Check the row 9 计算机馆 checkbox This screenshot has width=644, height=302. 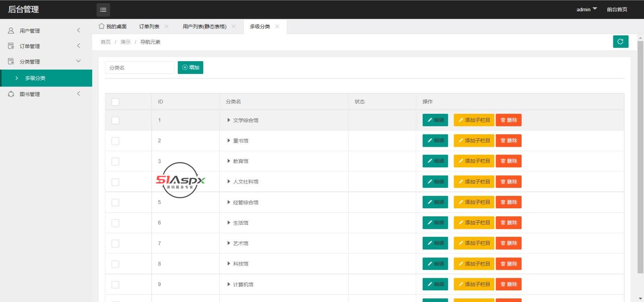(116, 285)
